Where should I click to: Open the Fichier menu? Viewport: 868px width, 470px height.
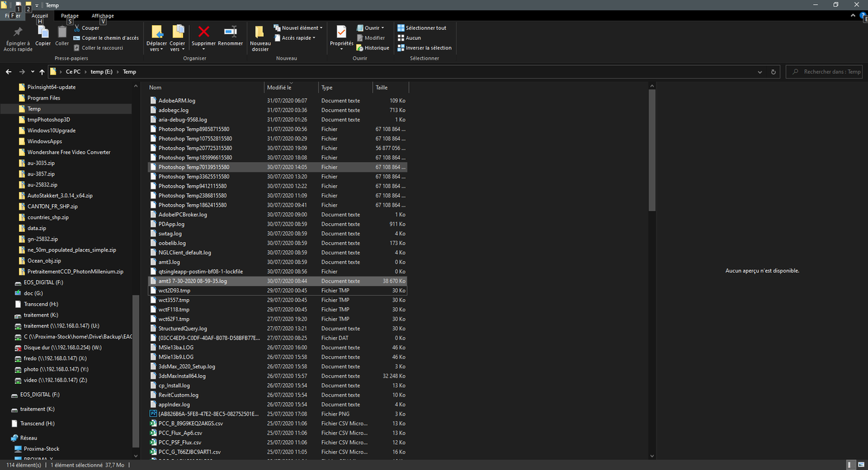click(x=12, y=16)
